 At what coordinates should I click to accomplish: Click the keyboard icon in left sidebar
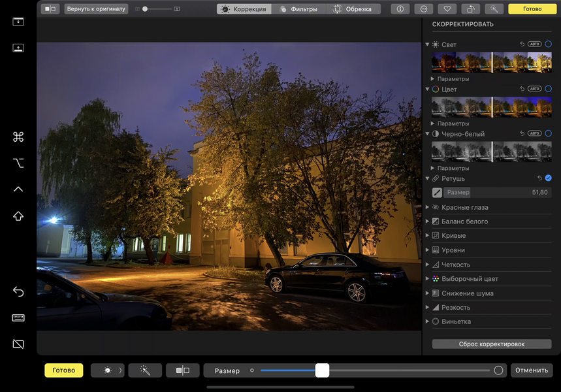tap(18, 318)
